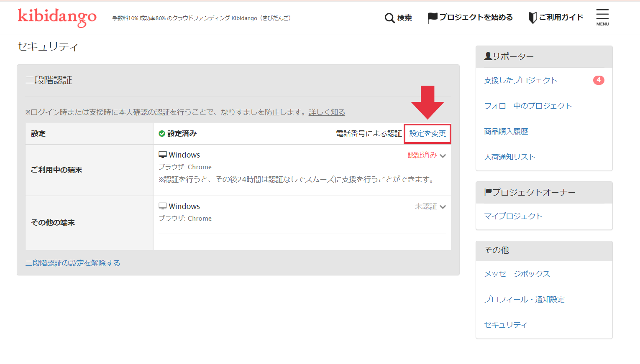
Task: Click the guide book icon beside ご利用ガイド
Action: pyautogui.click(x=532, y=18)
